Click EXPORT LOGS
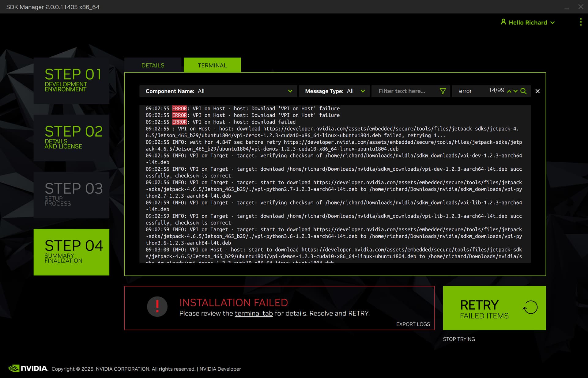 pos(413,324)
